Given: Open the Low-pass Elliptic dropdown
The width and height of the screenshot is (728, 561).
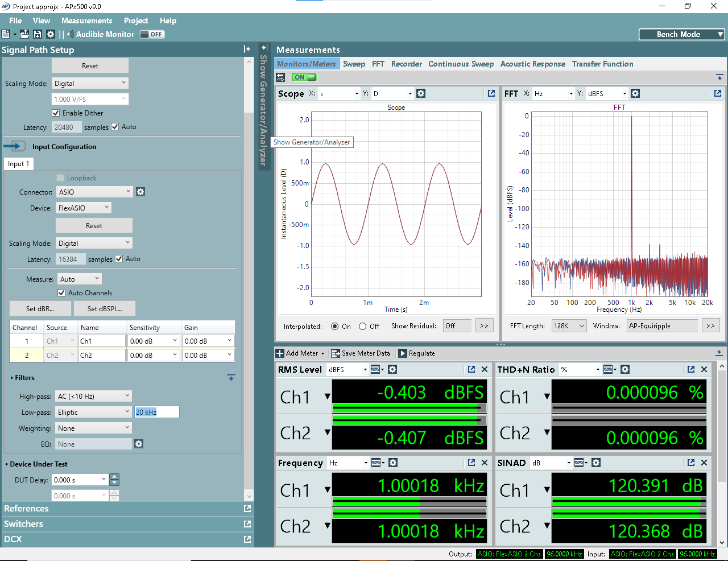Looking at the screenshot, I should [94, 412].
